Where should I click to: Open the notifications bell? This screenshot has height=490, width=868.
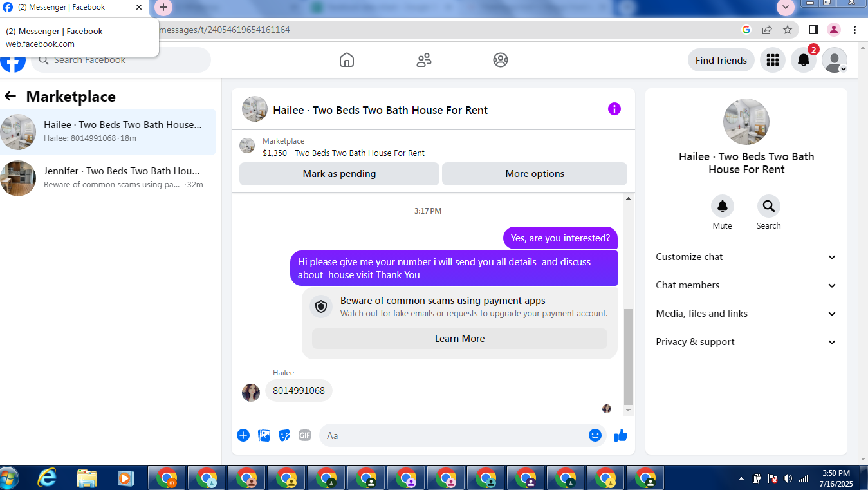(804, 60)
